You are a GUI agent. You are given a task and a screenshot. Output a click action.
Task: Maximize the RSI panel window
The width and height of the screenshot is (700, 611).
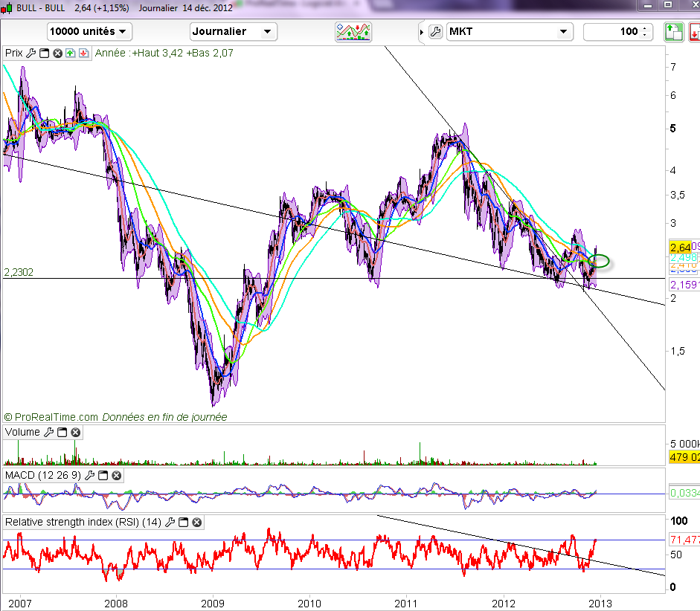click(x=183, y=523)
